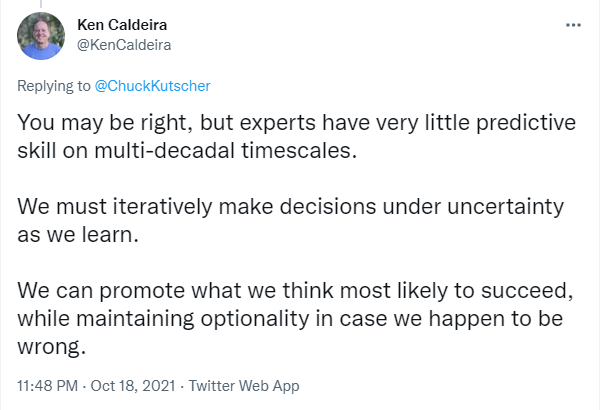The width and height of the screenshot is (608, 410).
Task: Click the line 'skill on multi-decadal timescales.'
Action: pyautogui.click(x=187, y=150)
